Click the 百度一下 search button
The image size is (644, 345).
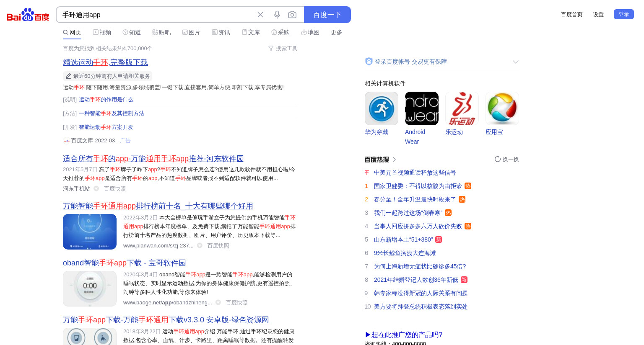pyautogui.click(x=327, y=15)
